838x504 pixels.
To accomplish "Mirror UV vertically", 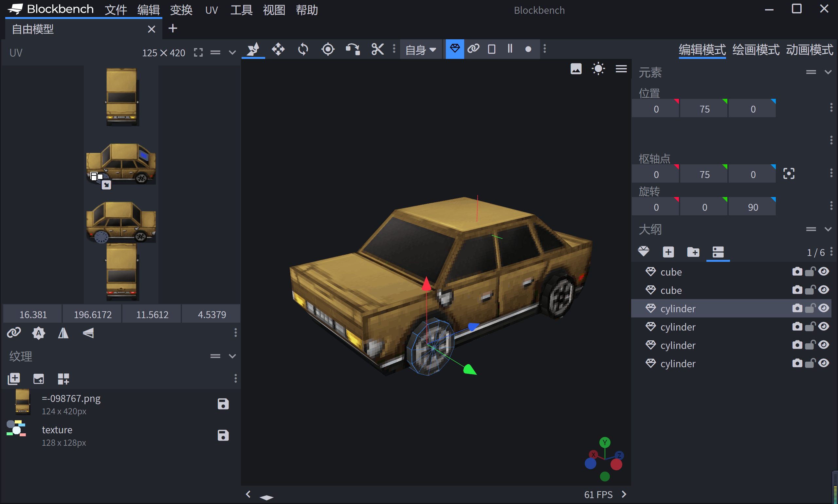I will pyautogui.click(x=88, y=333).
